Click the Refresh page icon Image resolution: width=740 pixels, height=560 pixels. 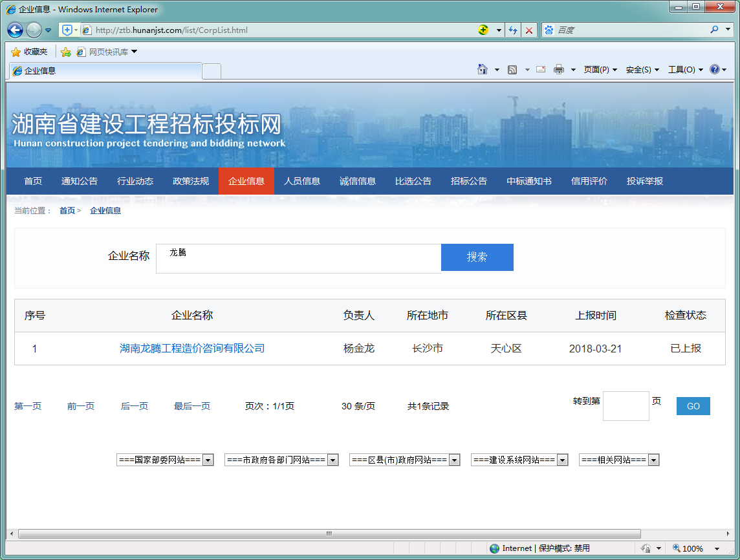click(x=514, y=30)
